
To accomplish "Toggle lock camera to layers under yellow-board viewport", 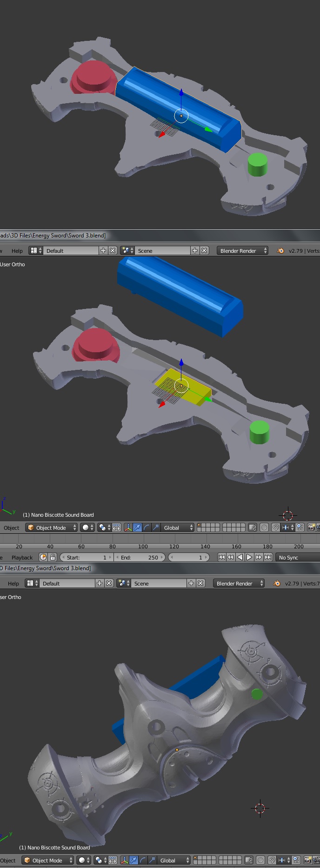I will coord(253,527).
